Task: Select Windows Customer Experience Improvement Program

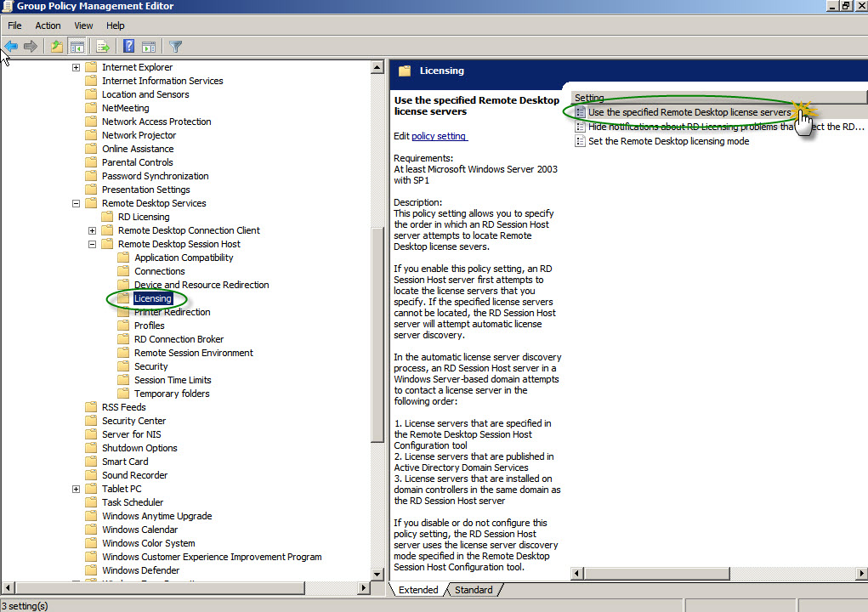Action: pos(212,557)
